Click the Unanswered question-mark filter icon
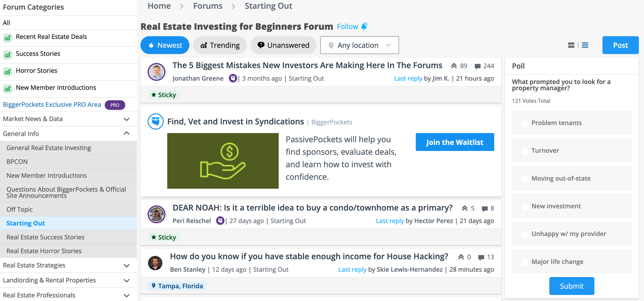Screen dimensions: 644x301 [x=260, y=45]
